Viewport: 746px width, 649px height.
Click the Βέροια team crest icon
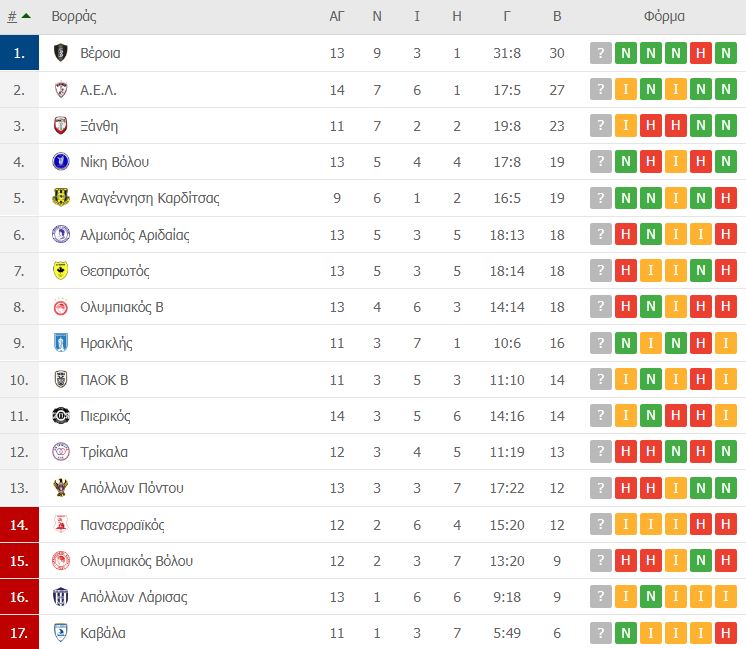[60, 53]
